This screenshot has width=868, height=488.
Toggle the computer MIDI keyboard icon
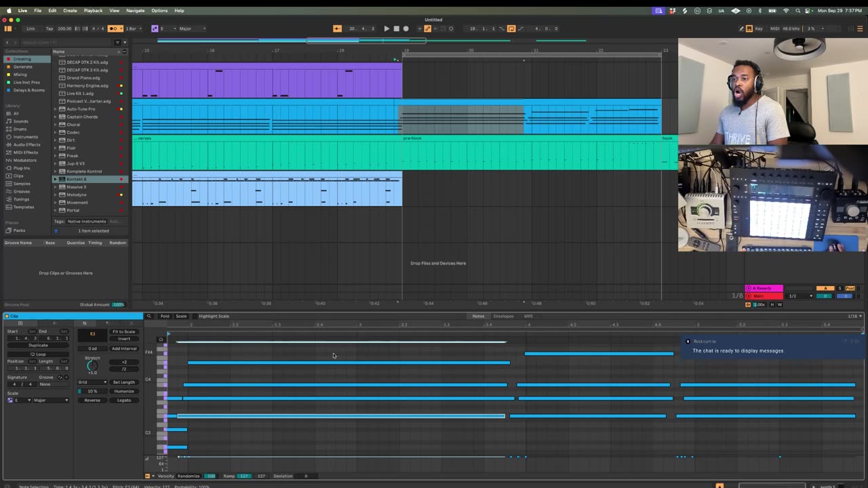click(749, 28)
